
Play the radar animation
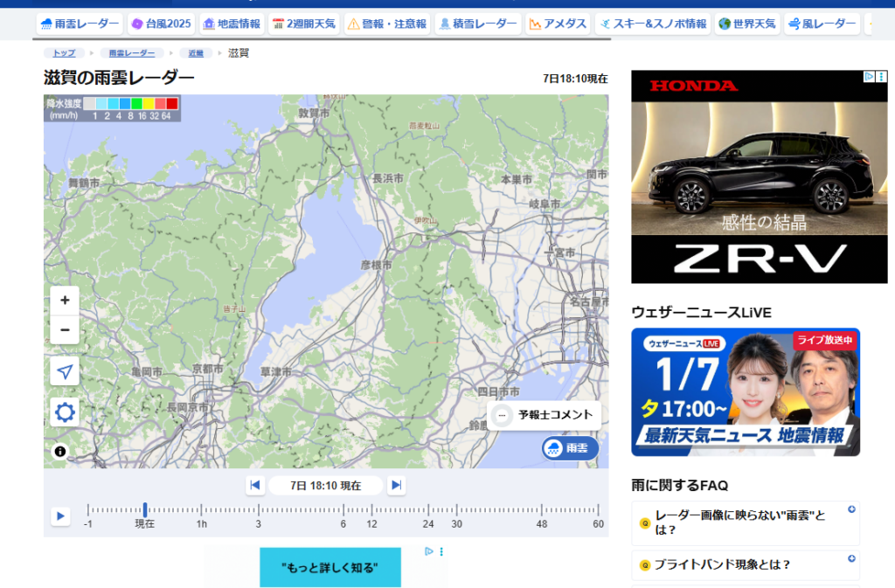(60, 516)
